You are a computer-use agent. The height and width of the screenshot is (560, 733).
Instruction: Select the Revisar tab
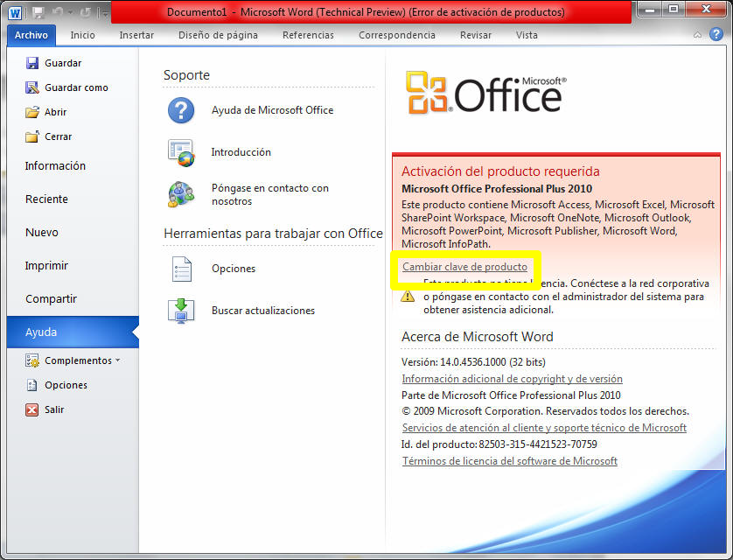(476, 35)
